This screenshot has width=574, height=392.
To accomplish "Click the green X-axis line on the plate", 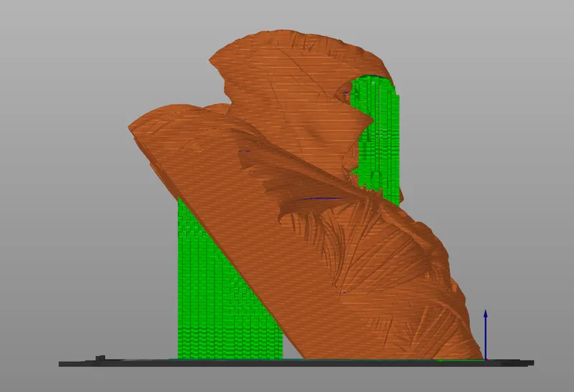I will [x=462, y=360].
